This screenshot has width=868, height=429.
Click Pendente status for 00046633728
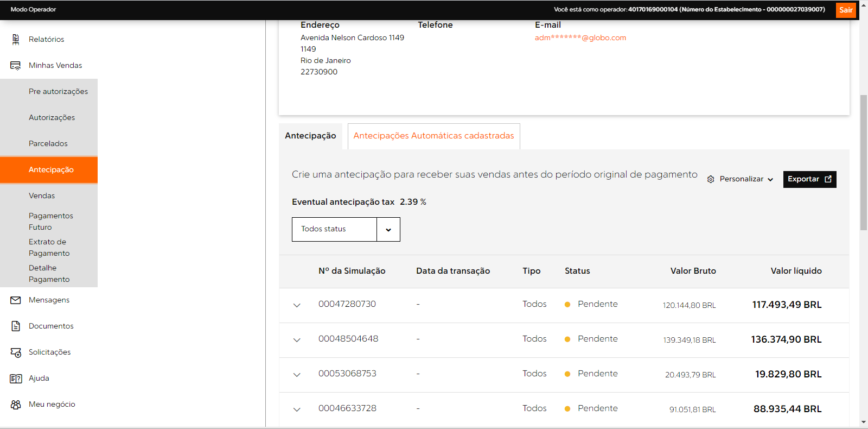597,408
